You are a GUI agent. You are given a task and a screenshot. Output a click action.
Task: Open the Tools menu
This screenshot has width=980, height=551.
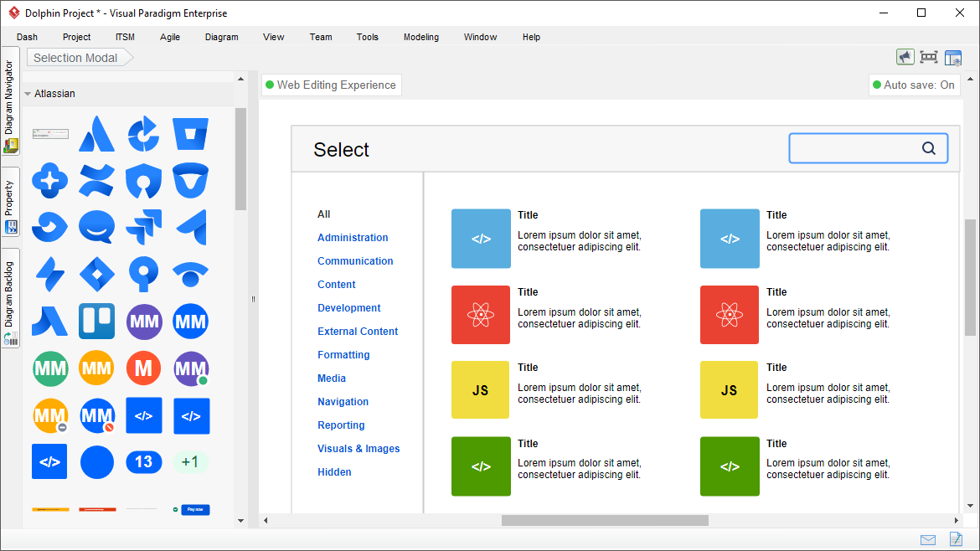pyautogui.click(x=368, y=37)
